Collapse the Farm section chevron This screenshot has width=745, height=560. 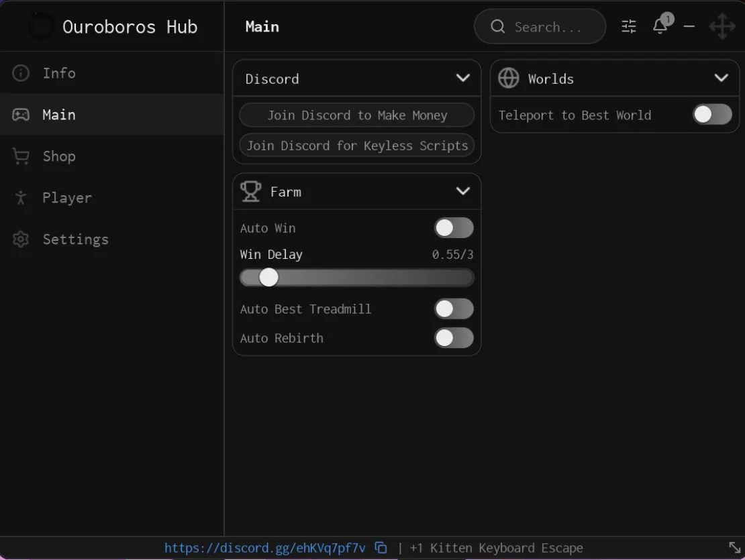[x=463, y=191]
